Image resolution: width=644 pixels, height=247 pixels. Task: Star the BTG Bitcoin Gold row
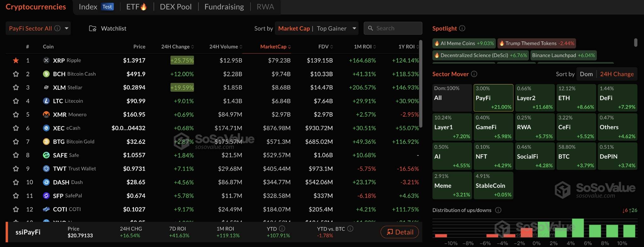coord(16,141)
